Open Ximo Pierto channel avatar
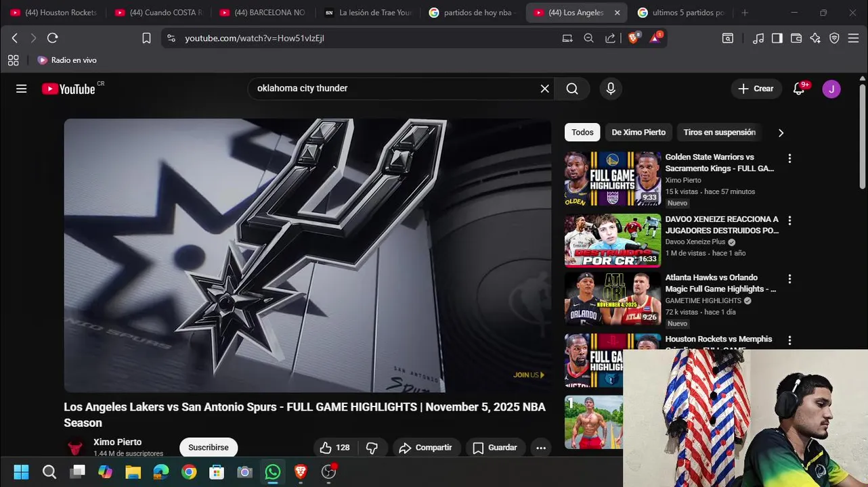This screenshot has width=868, height=487. (x=75, y=447)
